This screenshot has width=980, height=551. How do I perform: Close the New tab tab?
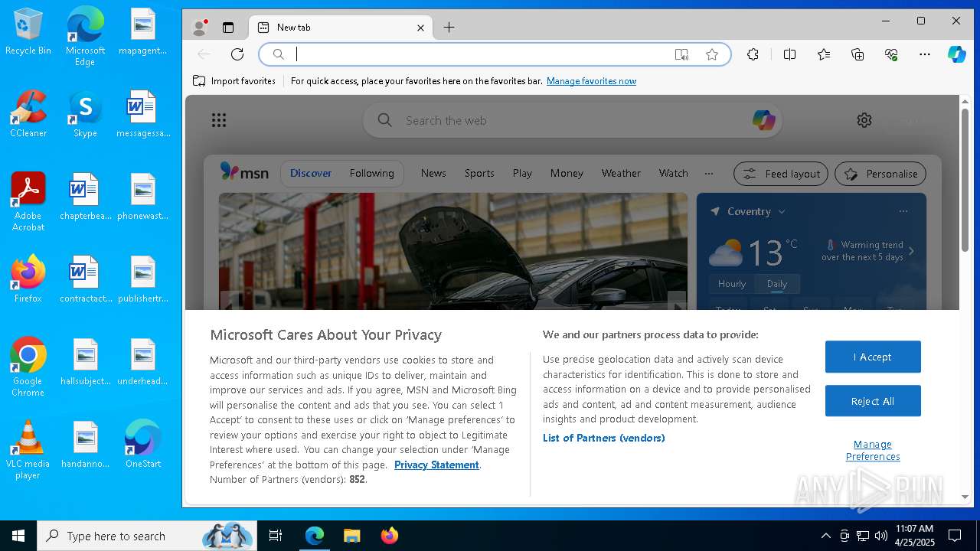420,28
